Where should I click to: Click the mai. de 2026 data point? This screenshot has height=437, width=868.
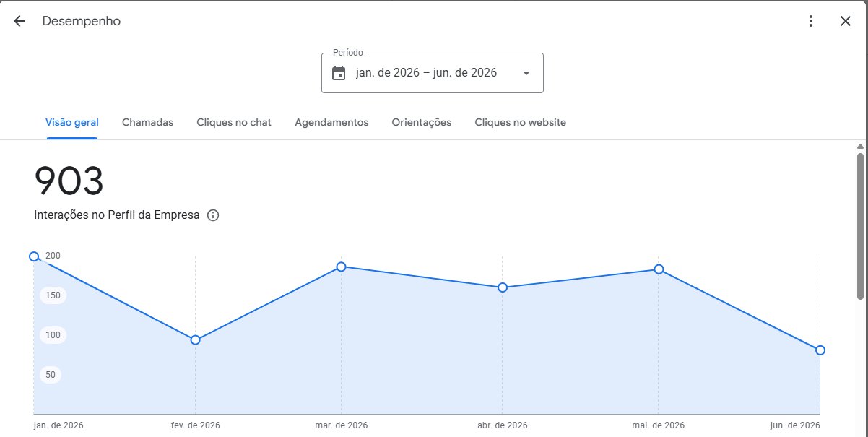tap(659, 269)
